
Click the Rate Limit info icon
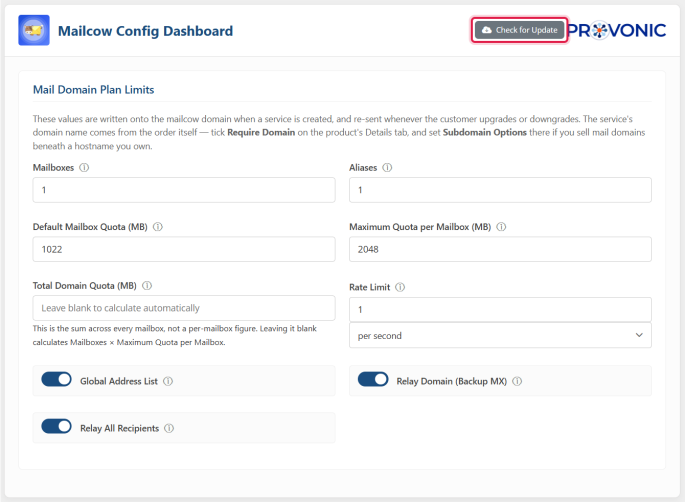(400, 287)
